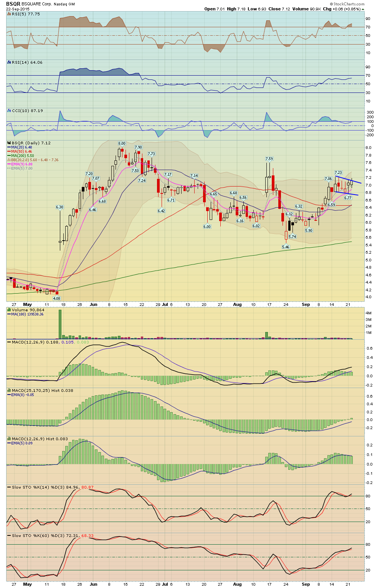Click the 6.71 price label
This screenshot has height=588, width=380.
(x=171, y=200)
